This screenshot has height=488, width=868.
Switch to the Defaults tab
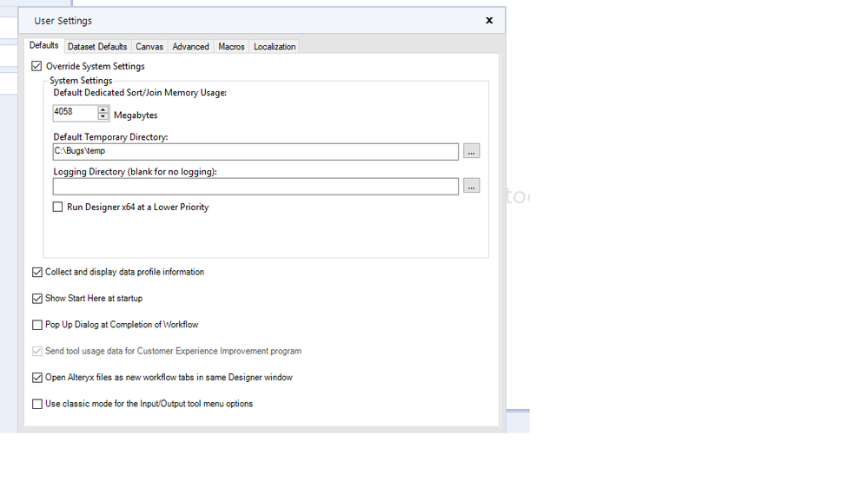point(43,45)
